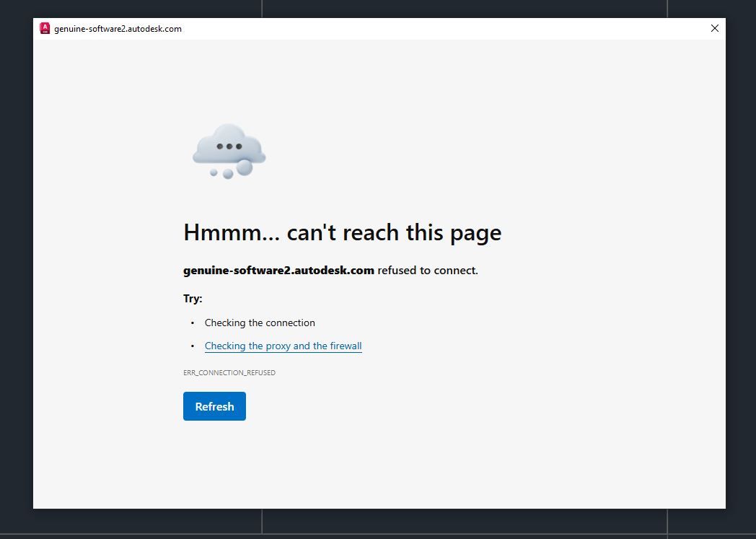
Task: Select the ERR_CONNECTION_REFUSED error code text
Action: point(229,372)
